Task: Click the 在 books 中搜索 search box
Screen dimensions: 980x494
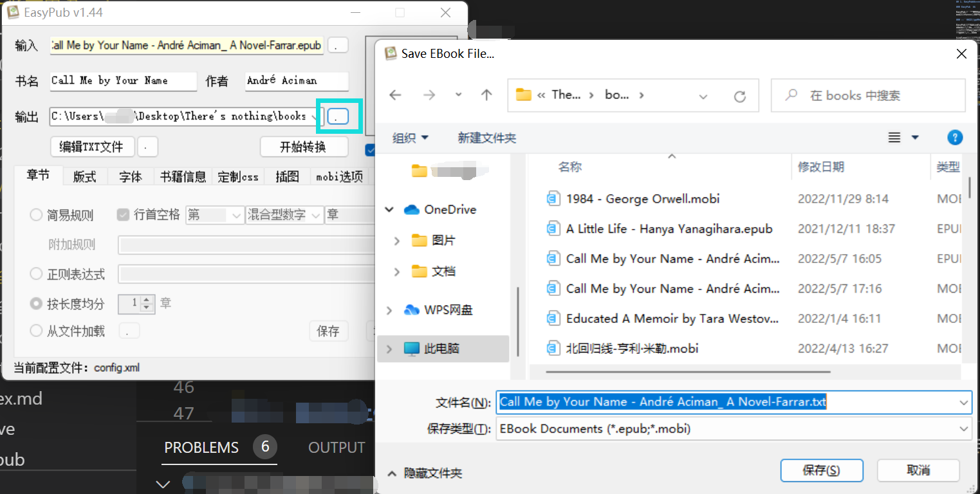Action: pyautogui.click(x=869, y=95)
